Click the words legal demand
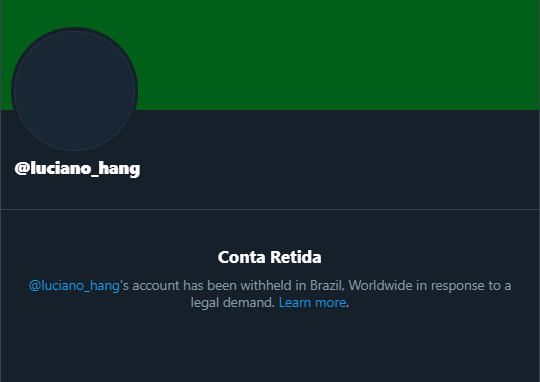The image size is (540, 382). [x=232, y=303]
